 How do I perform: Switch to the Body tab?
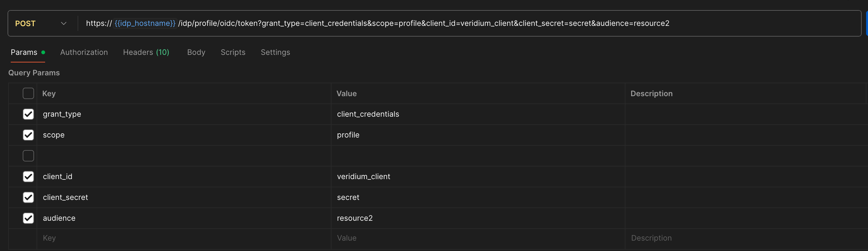pyautogui.click(x=196, y=53)
